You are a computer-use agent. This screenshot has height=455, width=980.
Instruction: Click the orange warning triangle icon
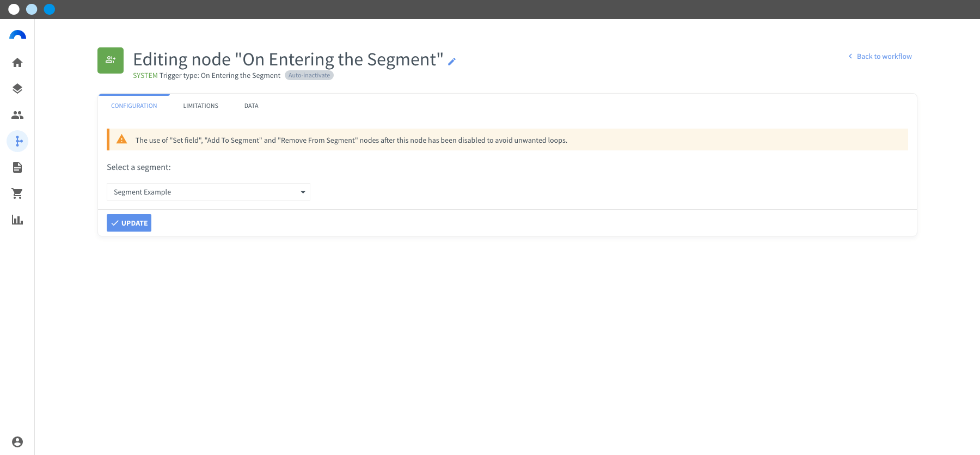pyautogui.click(x=122, y=139)
